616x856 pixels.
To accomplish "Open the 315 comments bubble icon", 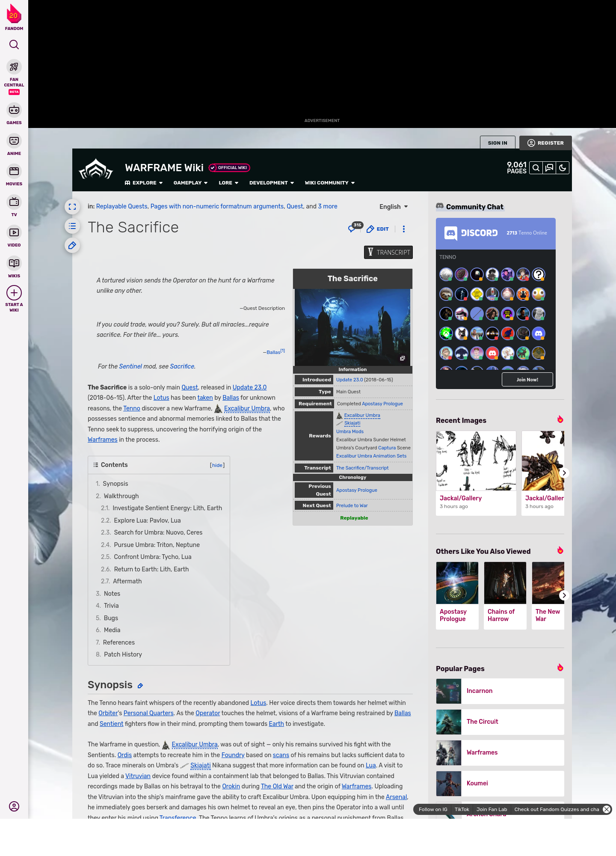I will (x=355, y=227).
